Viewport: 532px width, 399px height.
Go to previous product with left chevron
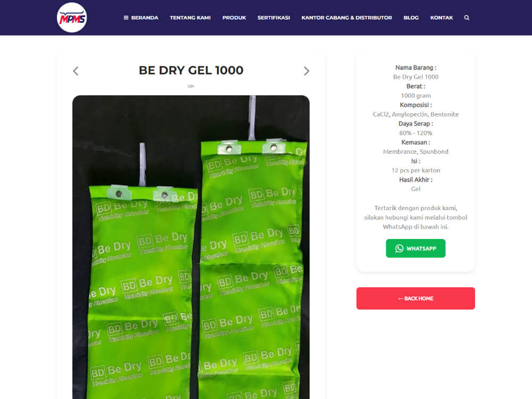(76, 71)
